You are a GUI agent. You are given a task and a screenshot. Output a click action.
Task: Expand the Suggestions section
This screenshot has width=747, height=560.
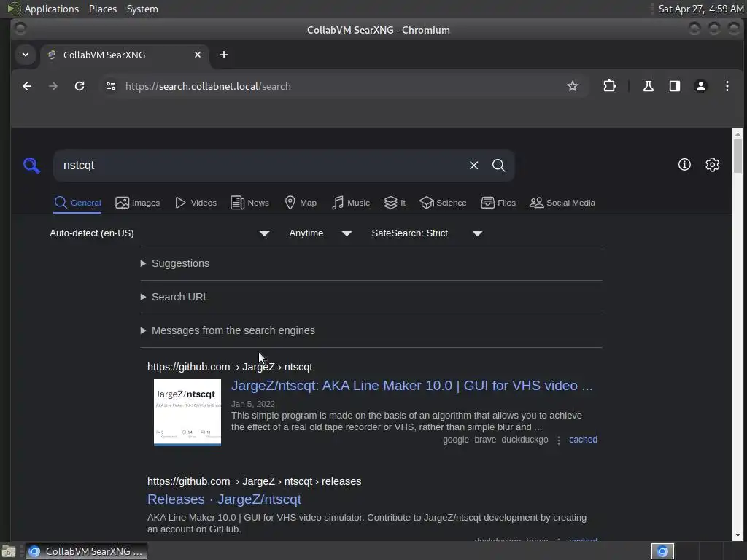point(175,263)
